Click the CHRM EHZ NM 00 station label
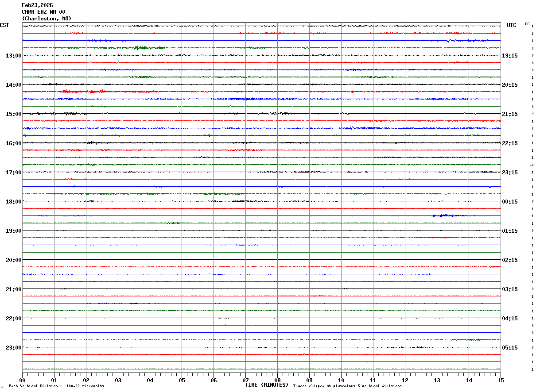Screen dimensions: 536x392 click(x=43, y=12)
